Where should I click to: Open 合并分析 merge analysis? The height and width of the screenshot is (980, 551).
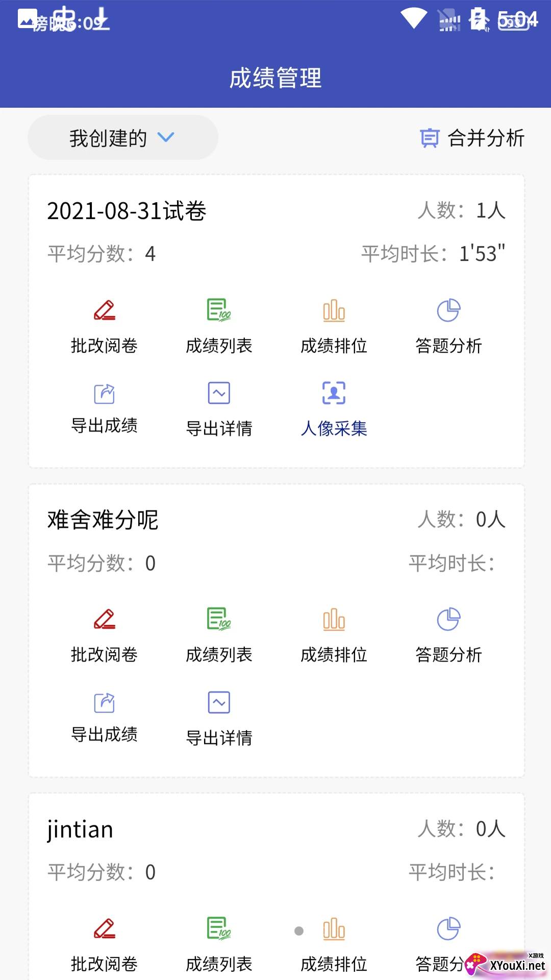coord(472,138)
